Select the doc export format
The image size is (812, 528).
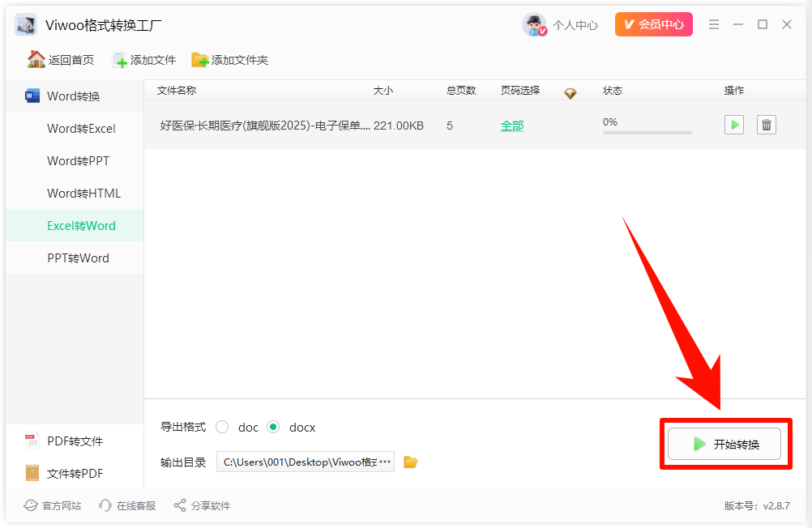222,427
